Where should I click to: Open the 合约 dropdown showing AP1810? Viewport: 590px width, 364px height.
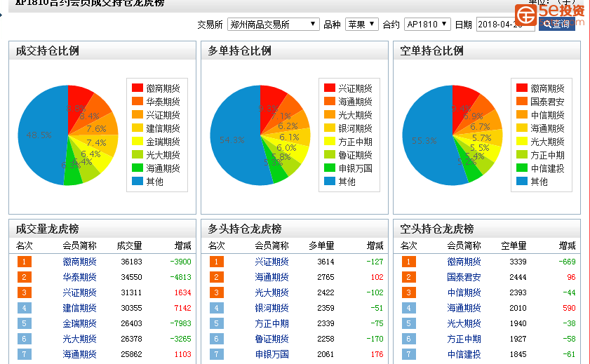[x=427, y=25]
